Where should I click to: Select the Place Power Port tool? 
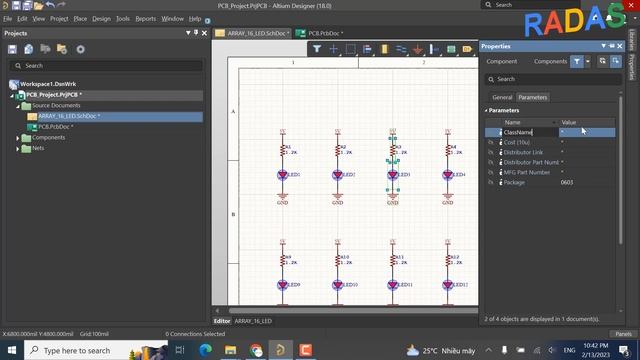tap(418, 49)
